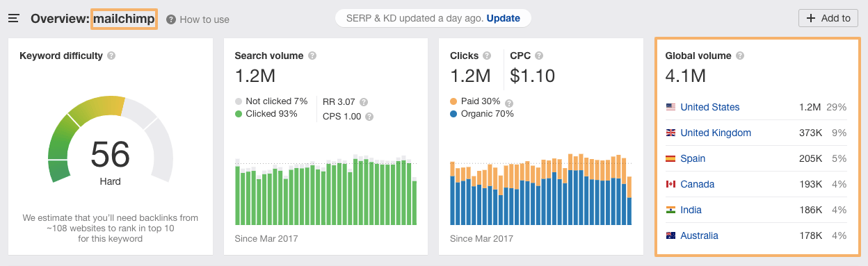Click the Spain flag icon

coord(670,158)
